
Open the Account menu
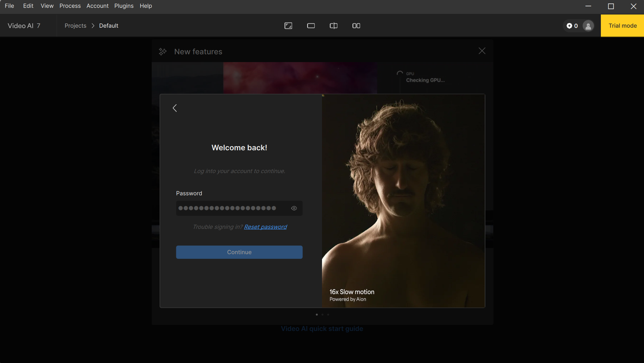point(97,6)
